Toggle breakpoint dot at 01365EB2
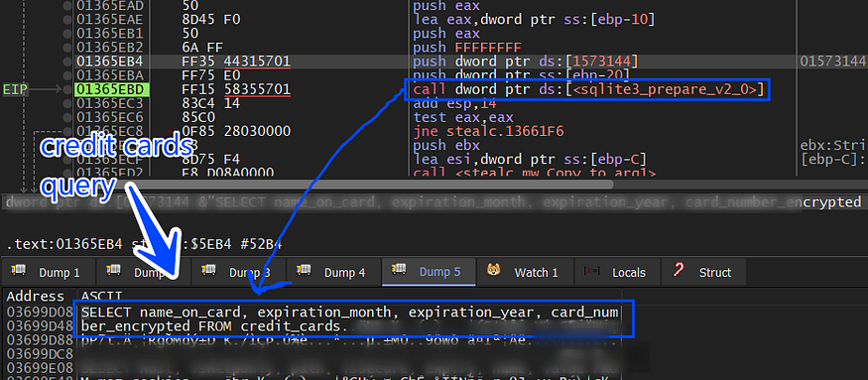The image size is (868, 380). point(67,47)
